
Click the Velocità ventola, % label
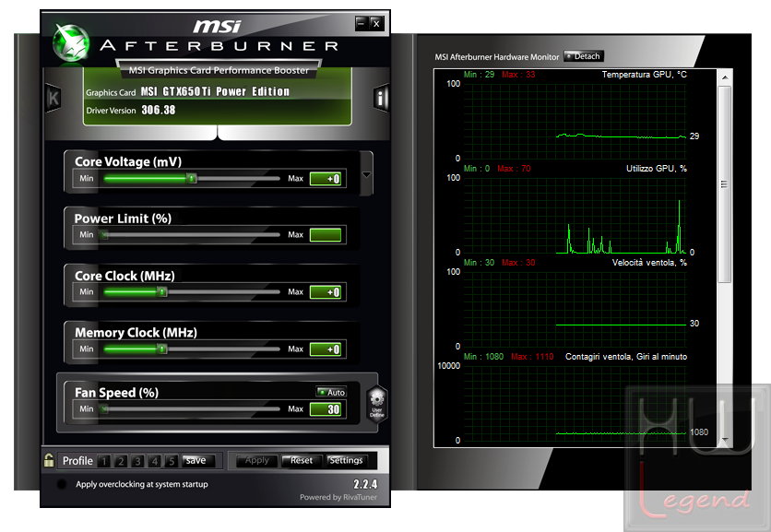tap(649, 263)
